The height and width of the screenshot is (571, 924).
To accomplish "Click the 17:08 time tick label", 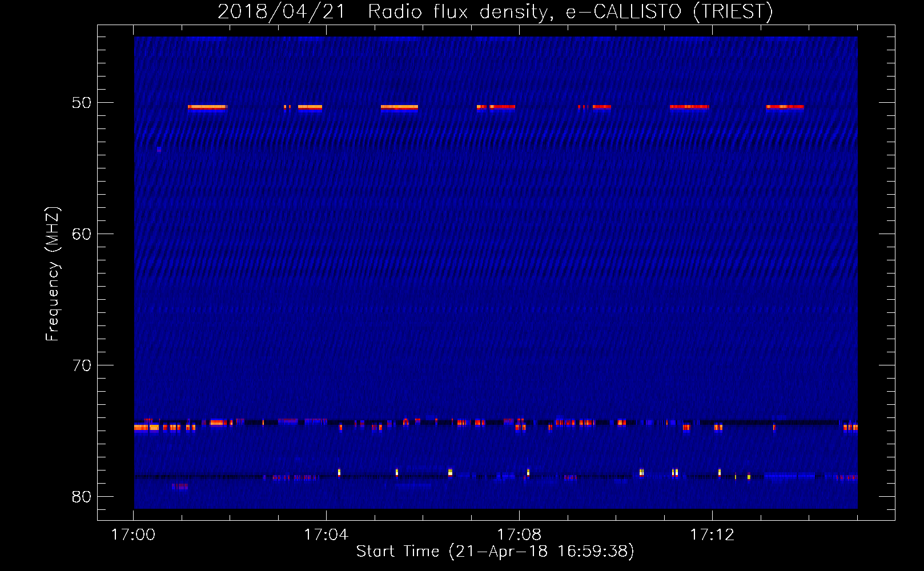I will 519,535.
